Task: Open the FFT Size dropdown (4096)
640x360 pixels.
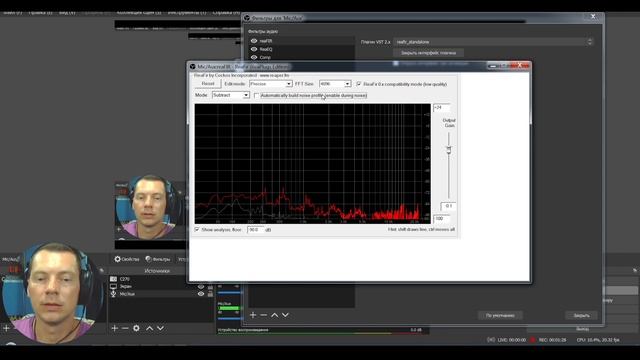Action: 335,84
